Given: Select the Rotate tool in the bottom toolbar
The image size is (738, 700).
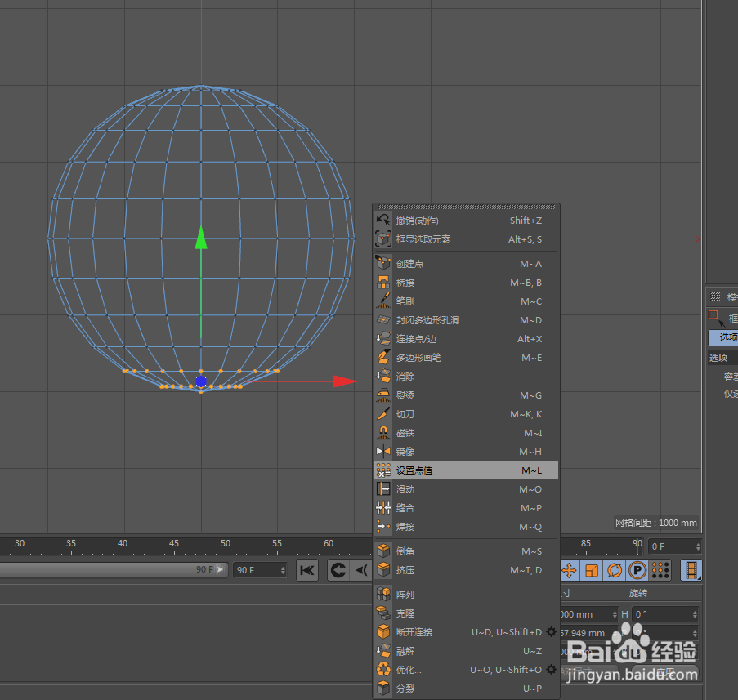Looking at the screenshot, I should (615, 569).
